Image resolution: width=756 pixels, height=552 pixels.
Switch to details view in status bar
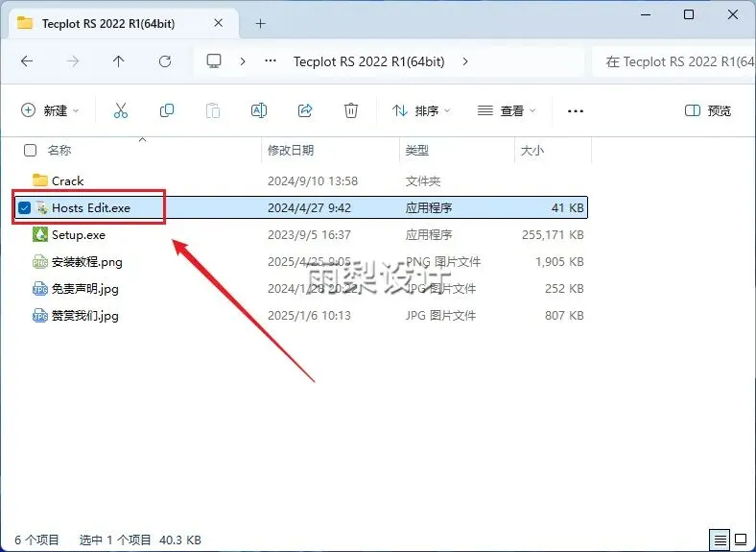point(720,540)
